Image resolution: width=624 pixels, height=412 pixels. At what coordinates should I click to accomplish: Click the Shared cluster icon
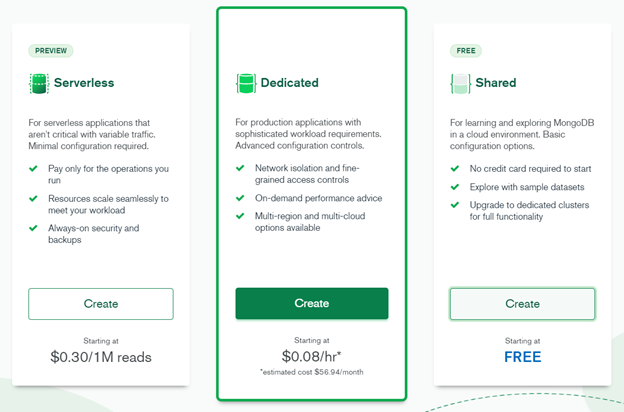460,83
